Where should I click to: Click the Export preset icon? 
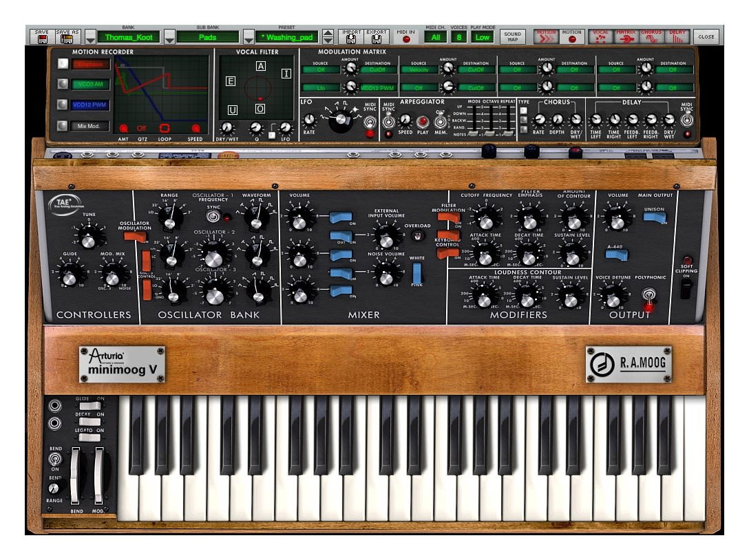(377, 36)
